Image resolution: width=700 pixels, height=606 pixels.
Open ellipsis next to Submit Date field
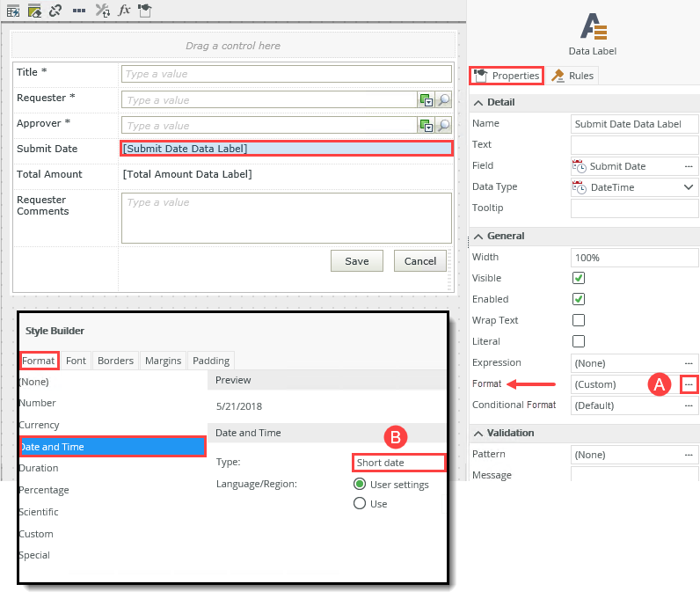[689, 166]
